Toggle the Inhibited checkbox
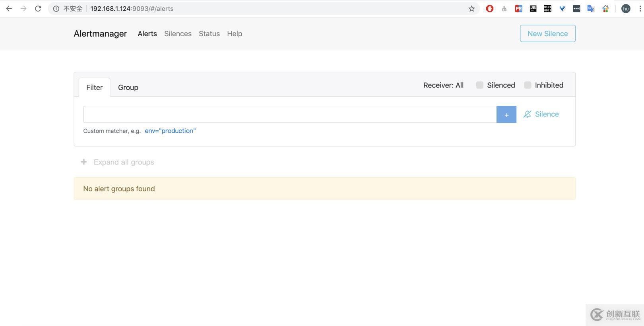The image size is (644, 326). [x=528, y=85]
